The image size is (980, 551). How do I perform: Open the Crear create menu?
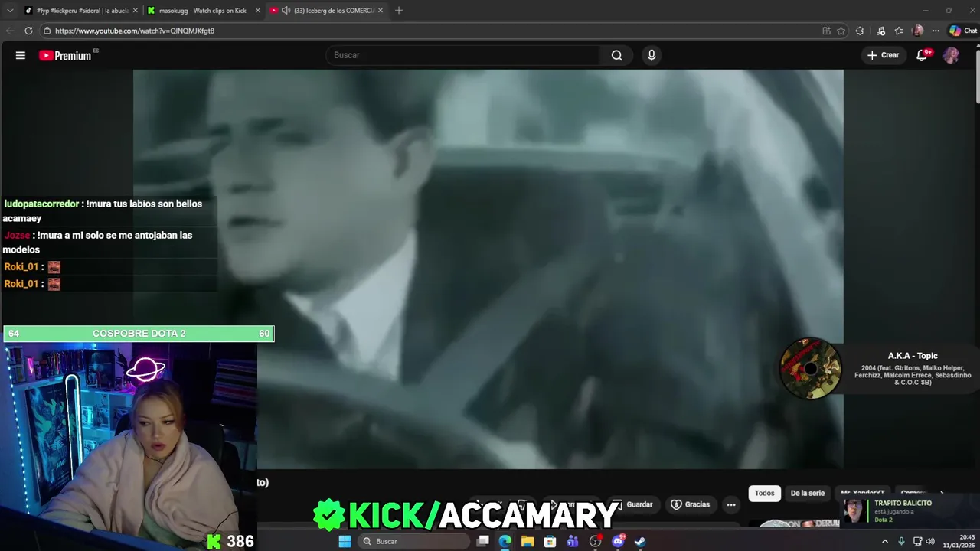(x=883, y=55)
